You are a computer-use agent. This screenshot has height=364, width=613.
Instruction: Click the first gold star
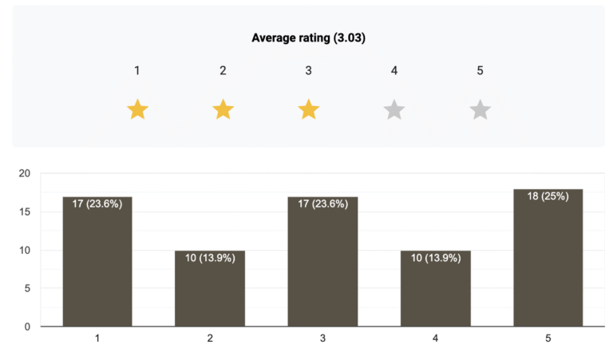pyautogui.click(x=137, y=110)
